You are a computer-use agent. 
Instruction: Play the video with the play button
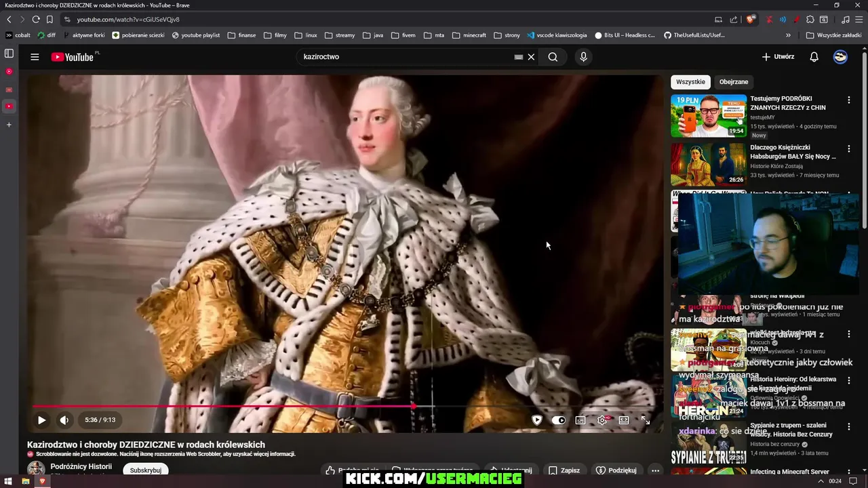point(41,420)
